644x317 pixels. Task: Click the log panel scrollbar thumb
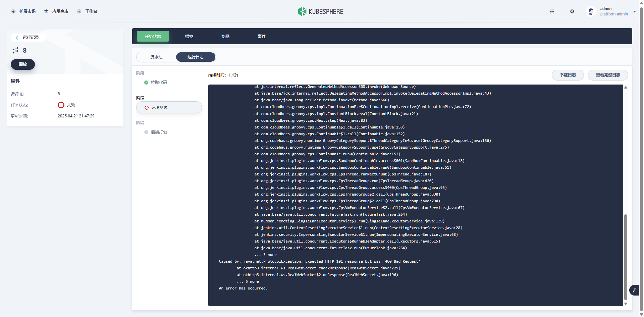tap(626, 257)
